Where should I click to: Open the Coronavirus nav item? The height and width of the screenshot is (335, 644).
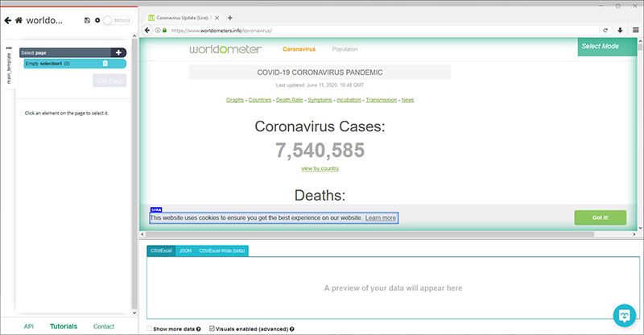[x=299, y=49]
